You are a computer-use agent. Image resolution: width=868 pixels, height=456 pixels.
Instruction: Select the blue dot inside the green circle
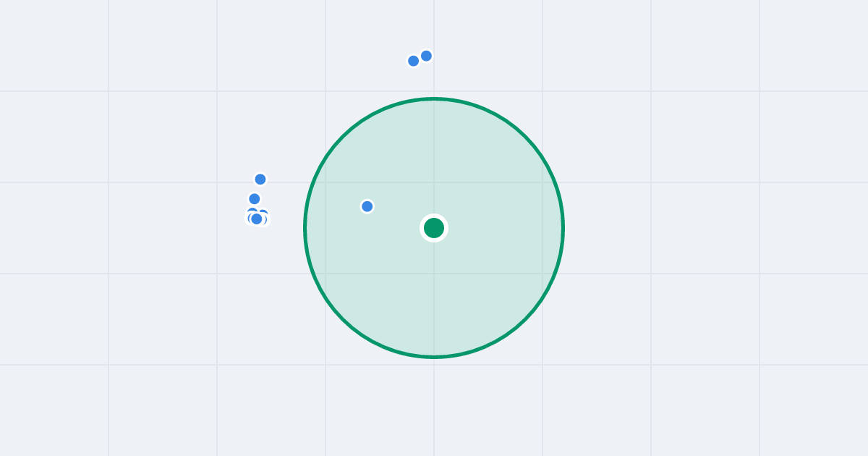[x=367, y=206]
